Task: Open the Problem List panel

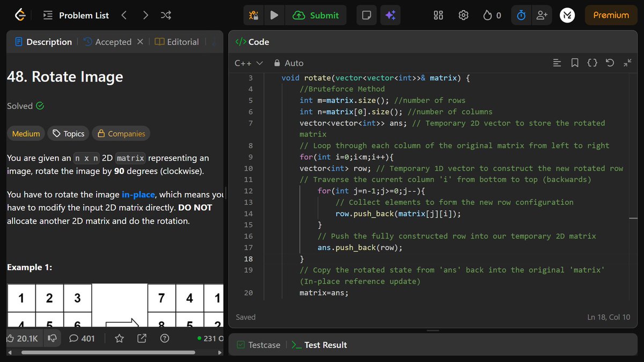Action: [76, 16]
